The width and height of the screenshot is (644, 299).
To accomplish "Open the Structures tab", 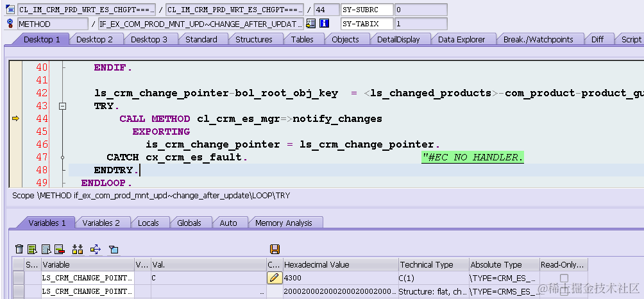I will tap(254, 39).
